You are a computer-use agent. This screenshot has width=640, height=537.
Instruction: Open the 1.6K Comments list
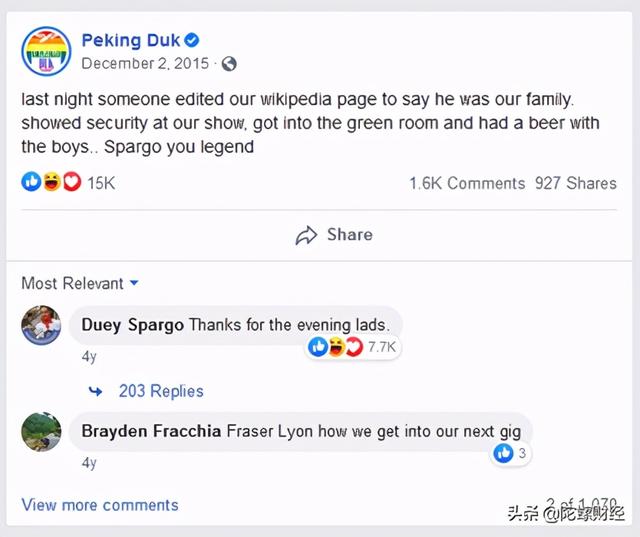tap(466, 183)
